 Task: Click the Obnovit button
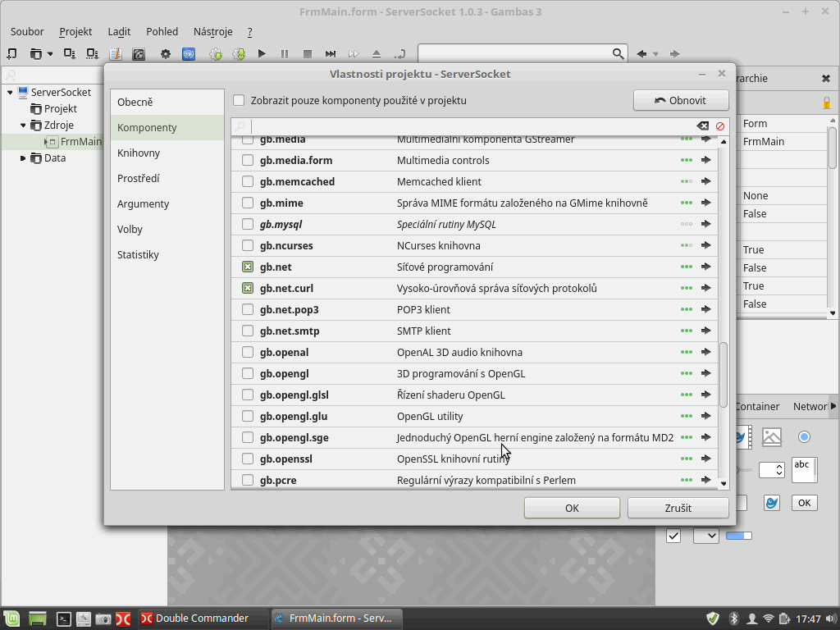tap(680, 100)
